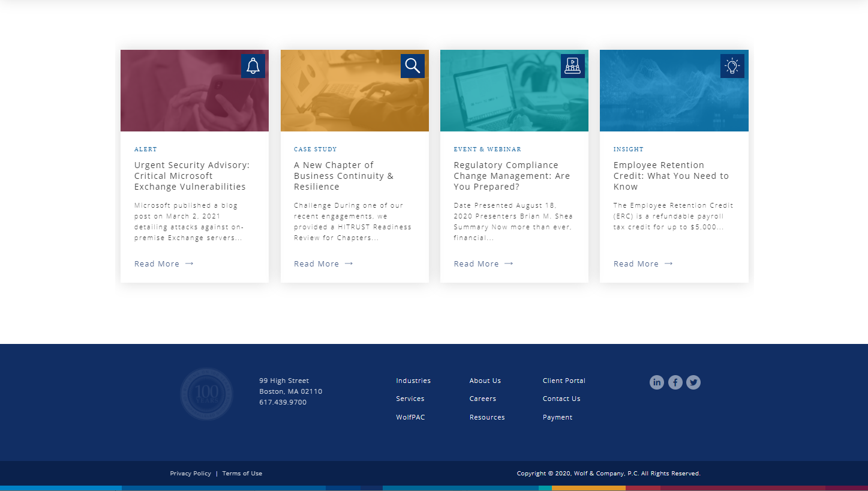Click the INSIGHT category label
Image resolution: width=868 pixels, height=491 pixels.
pos(629,149)
